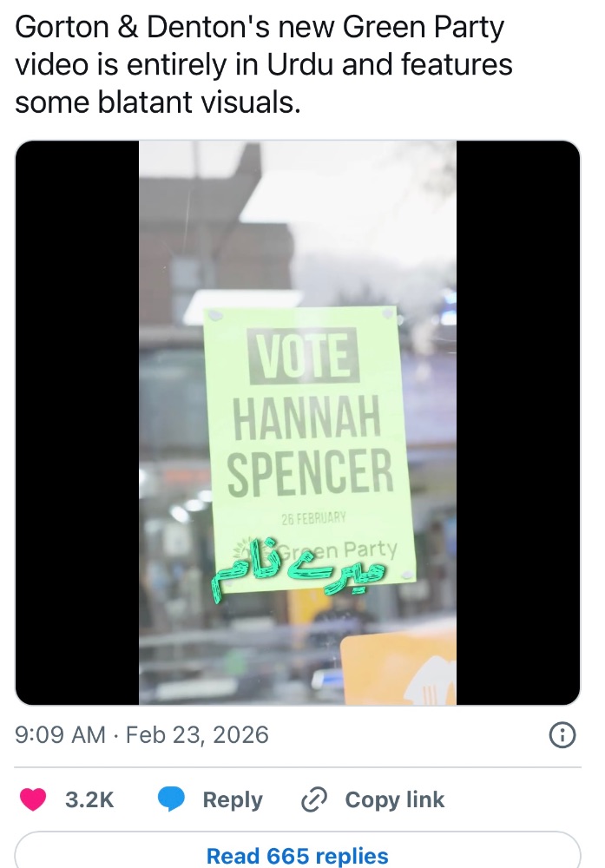The height and width of the screenshot is (868, 605).
Task: Click the 26 FEBRUARY text on poster
Action: click(313, 519)
